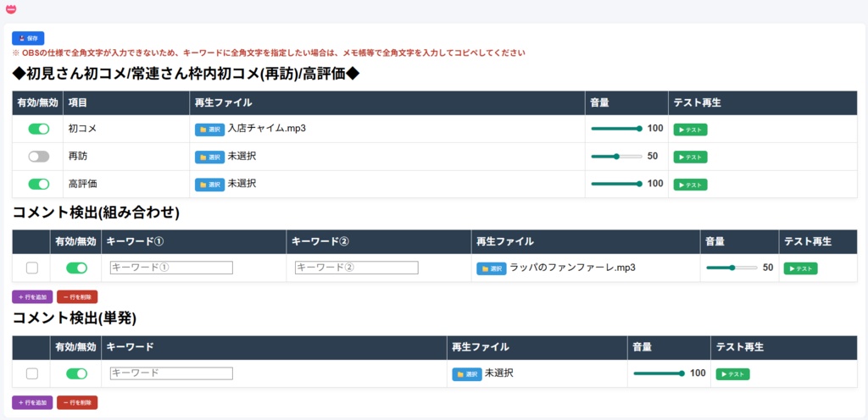868x420 pixels.
Task: Run test playback for 高評価
Action: coord(690,185)
